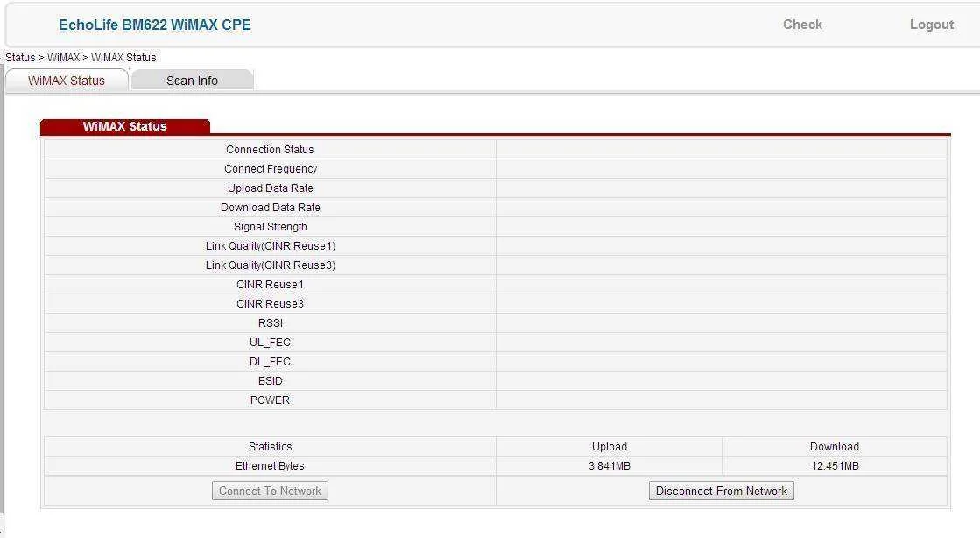This screenshot has width=980, height=538.
Task: Switch to the Scan Info tab
Action: (x=192, y=81)
